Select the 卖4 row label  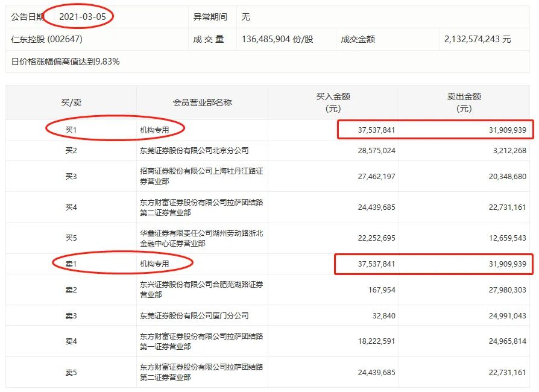point(71,341)
